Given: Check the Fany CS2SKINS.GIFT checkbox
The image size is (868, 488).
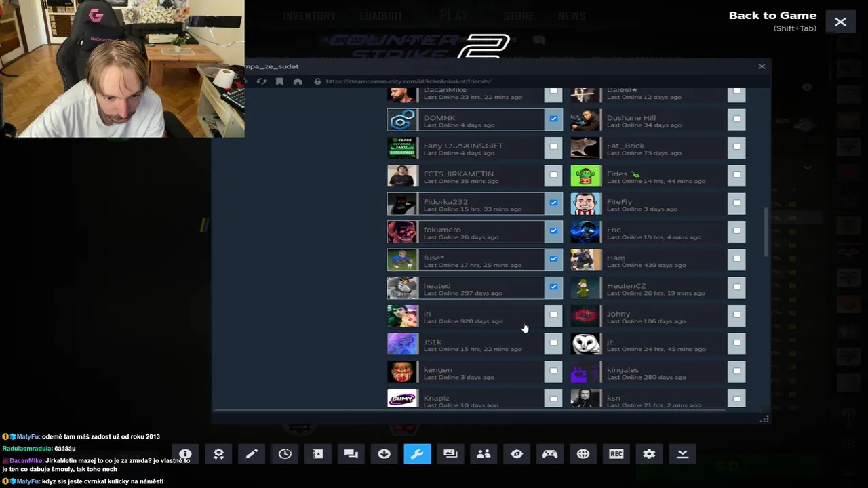Looking at the screenshot, I should point(553,146).
